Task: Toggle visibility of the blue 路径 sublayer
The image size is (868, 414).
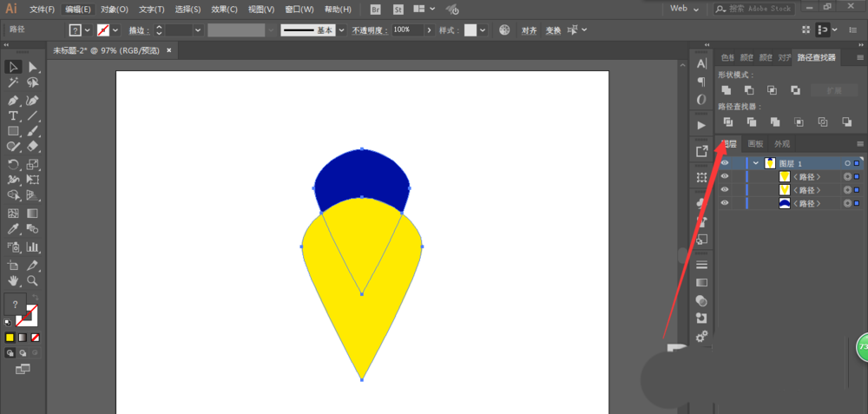Action: click(725, 203)
